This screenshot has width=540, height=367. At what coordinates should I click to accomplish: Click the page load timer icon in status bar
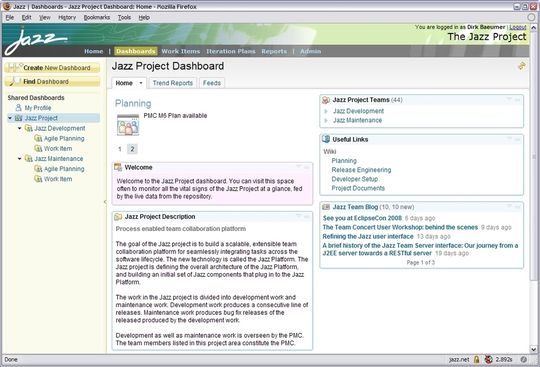489,359
